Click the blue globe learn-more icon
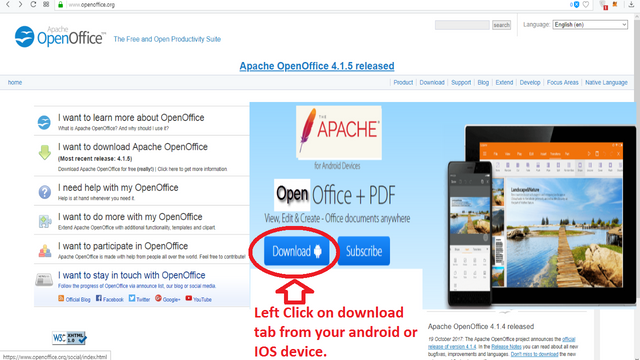This screenshot has height=360, width=640. click(44, 122)
